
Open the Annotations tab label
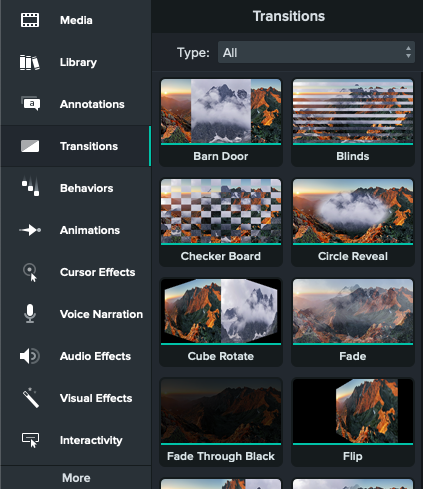tap(92, 104)
